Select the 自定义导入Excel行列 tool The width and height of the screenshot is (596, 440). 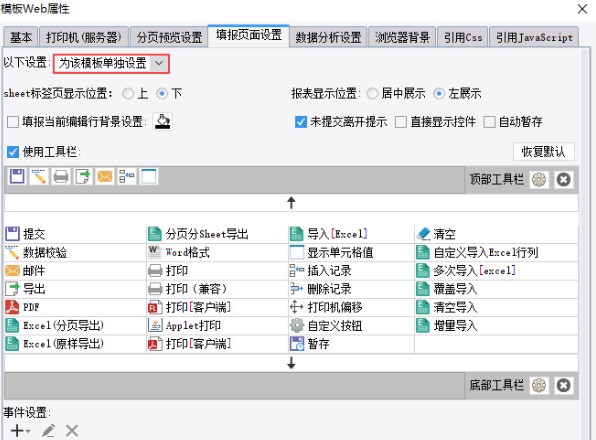coord(496,252)
